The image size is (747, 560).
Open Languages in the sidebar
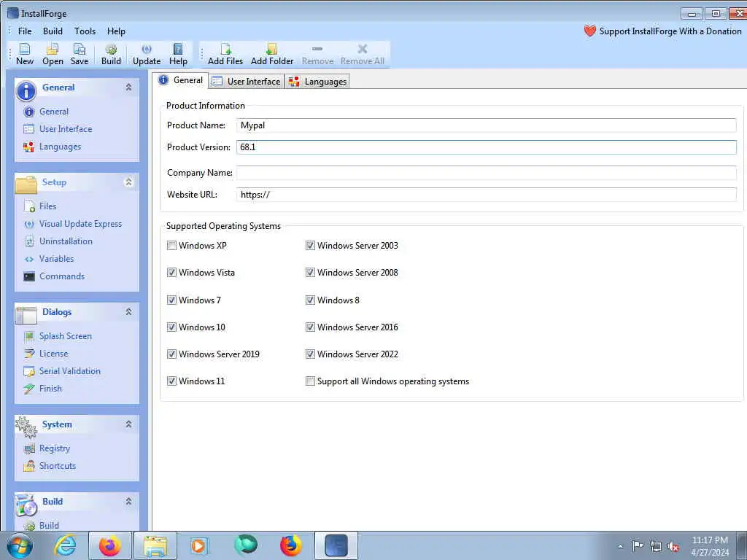click(53, 147)
